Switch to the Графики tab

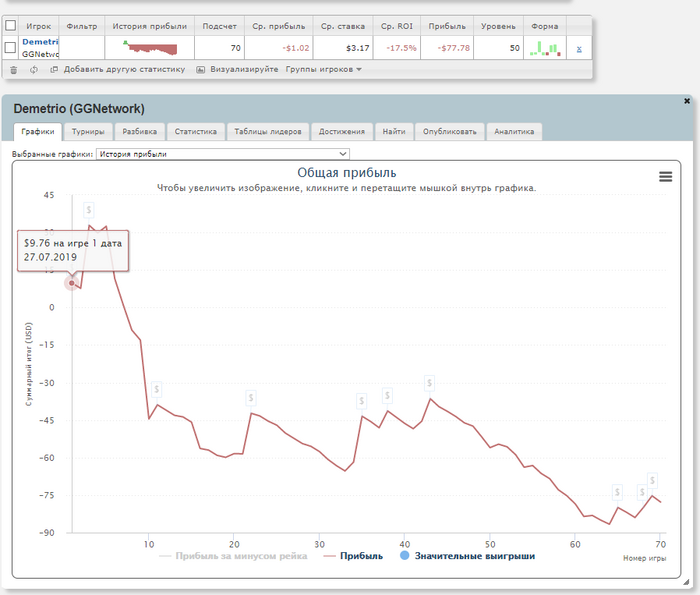coord(38,132)
